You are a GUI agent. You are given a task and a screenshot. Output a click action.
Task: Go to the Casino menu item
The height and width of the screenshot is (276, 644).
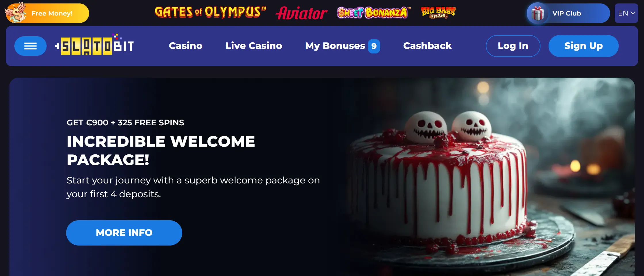pos(186,46)
